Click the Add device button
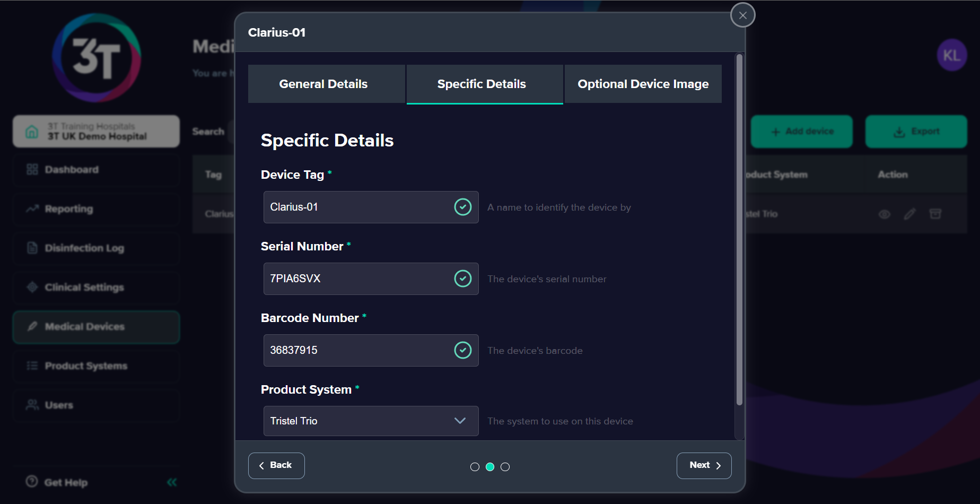The height and width of the screenshot is (504, 980). pyautogui.click(x=801, y=132)
